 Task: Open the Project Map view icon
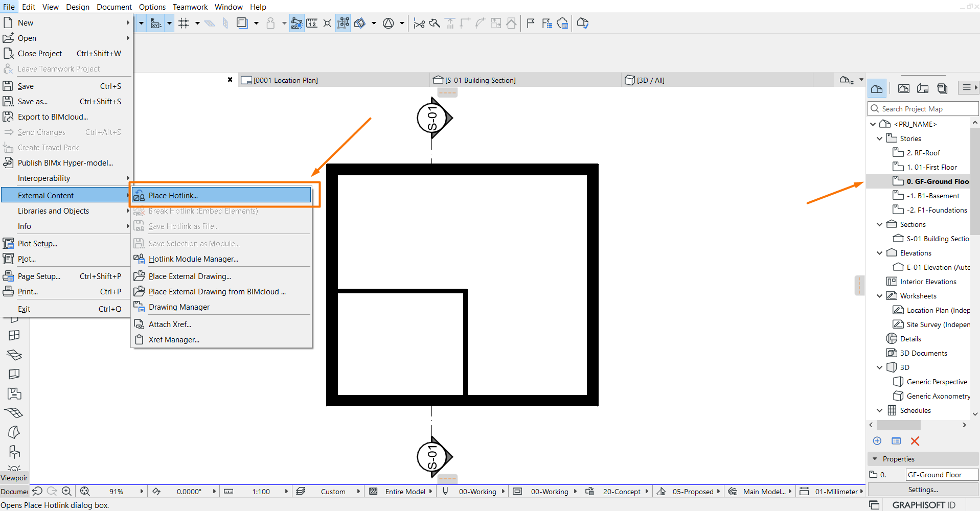877,88
